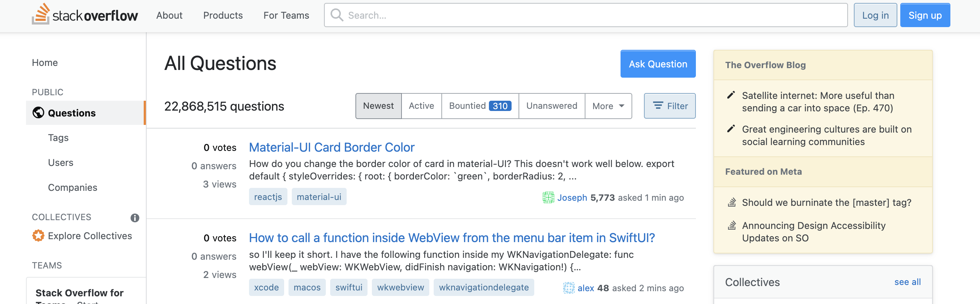Open Tags in sidebar
Screen dimensions: 980x304
58,137
